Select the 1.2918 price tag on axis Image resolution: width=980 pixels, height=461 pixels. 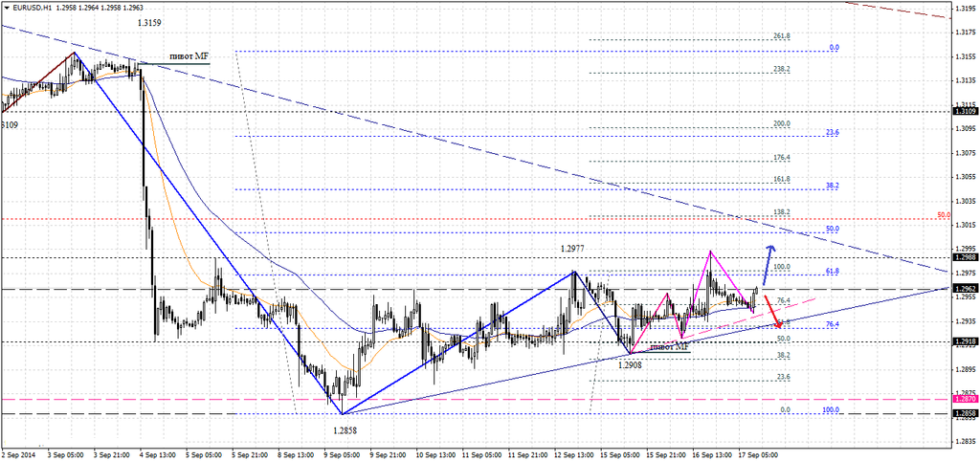tap(965, 341)
